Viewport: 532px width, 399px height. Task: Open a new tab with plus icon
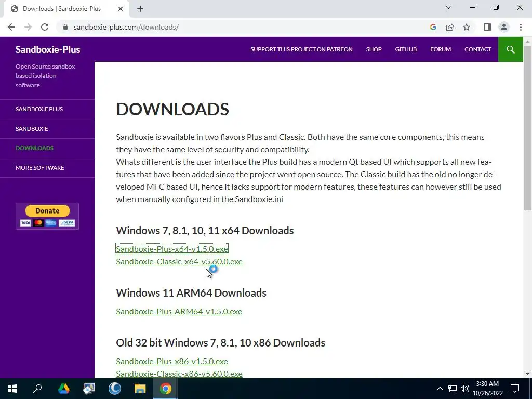(140, 9)
